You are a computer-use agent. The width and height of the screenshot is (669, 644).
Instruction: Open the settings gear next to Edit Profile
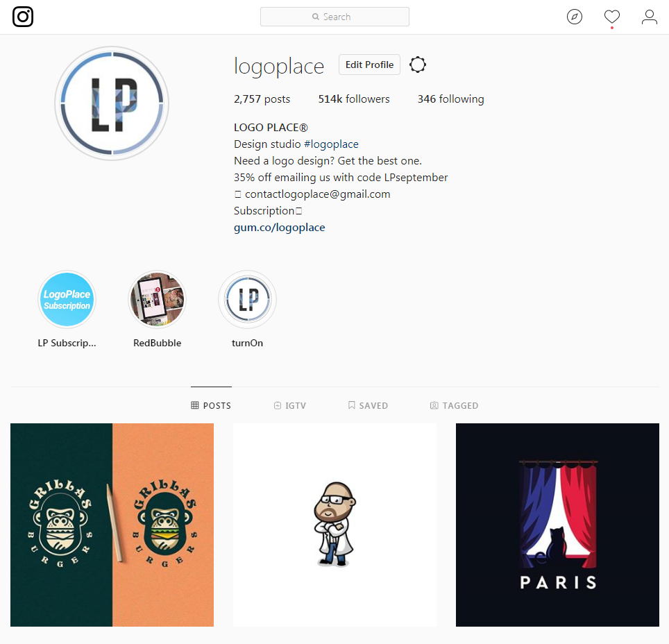coord(417,65)
